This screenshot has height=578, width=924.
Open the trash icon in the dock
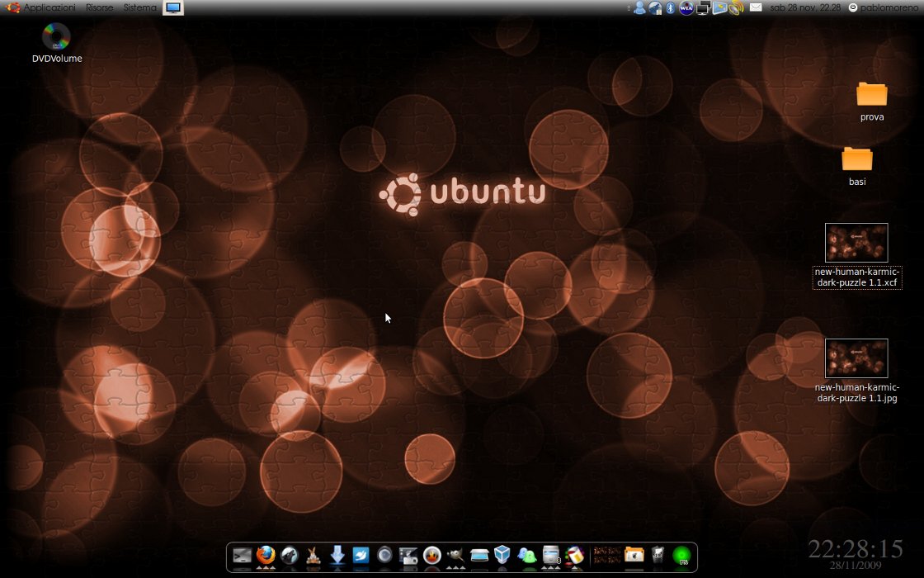click(x=658, y=556)
